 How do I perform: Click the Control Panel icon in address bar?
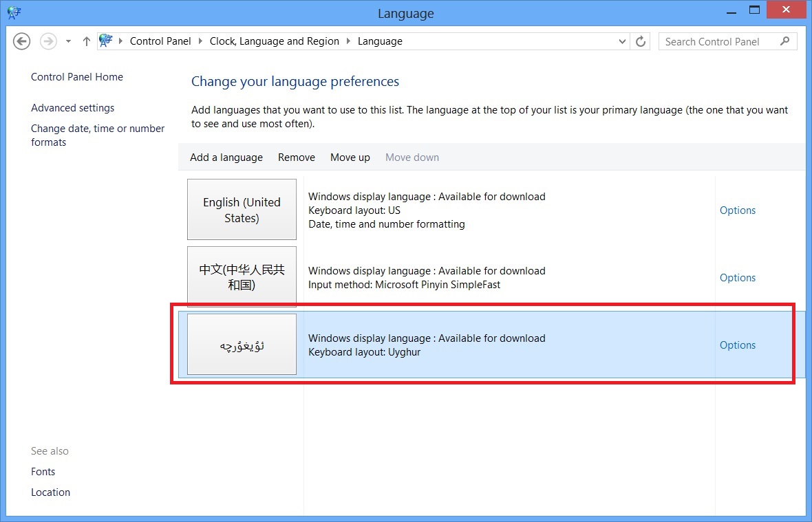pyautogui.click(x=106, y=41)
